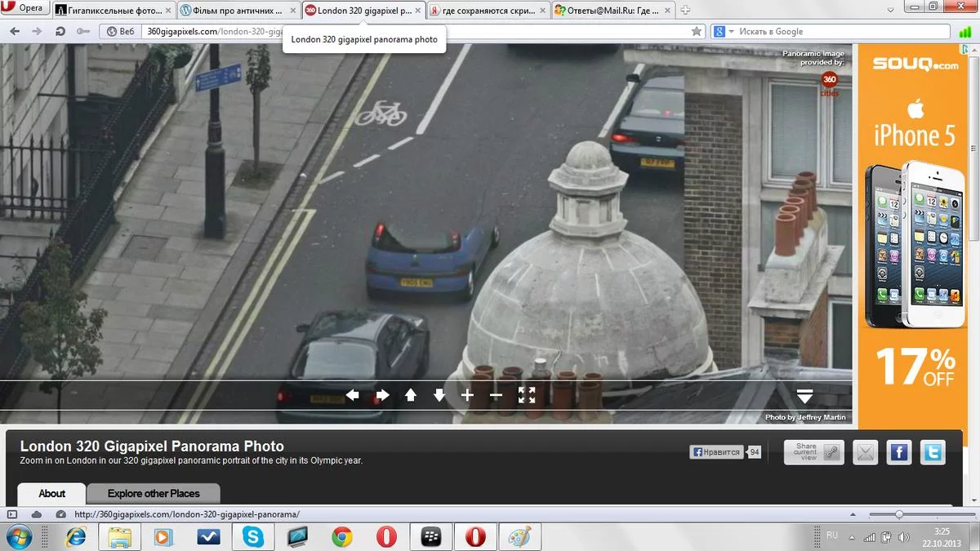Switch to the Фильм про античных browser tab
This screenshot has width=980, height=551.
pyautogui.click(x=238, y=10)
